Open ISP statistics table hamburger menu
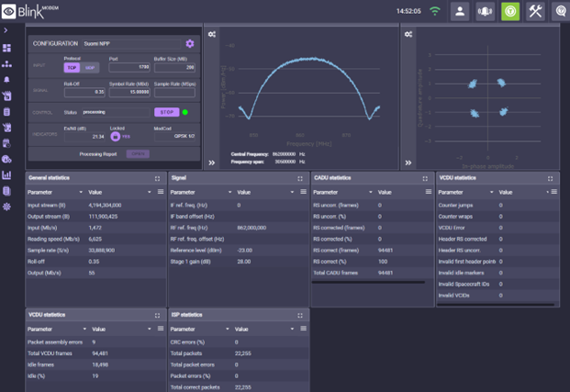Screen dimensions: 570x392 (x=303, y=329)
